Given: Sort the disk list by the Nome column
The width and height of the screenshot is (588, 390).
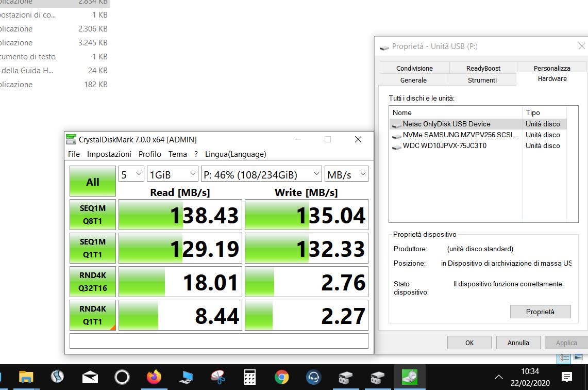Looking at the screenshot, I should coord(456,112).
